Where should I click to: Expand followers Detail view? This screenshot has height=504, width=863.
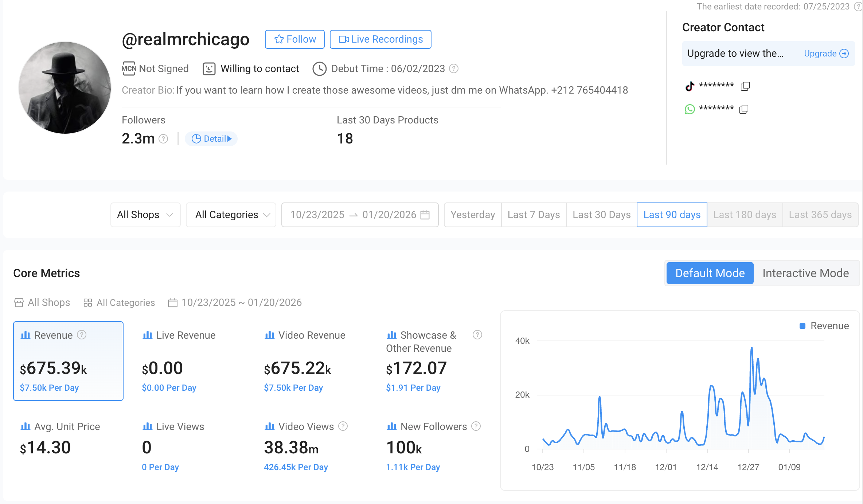[211, 139]
